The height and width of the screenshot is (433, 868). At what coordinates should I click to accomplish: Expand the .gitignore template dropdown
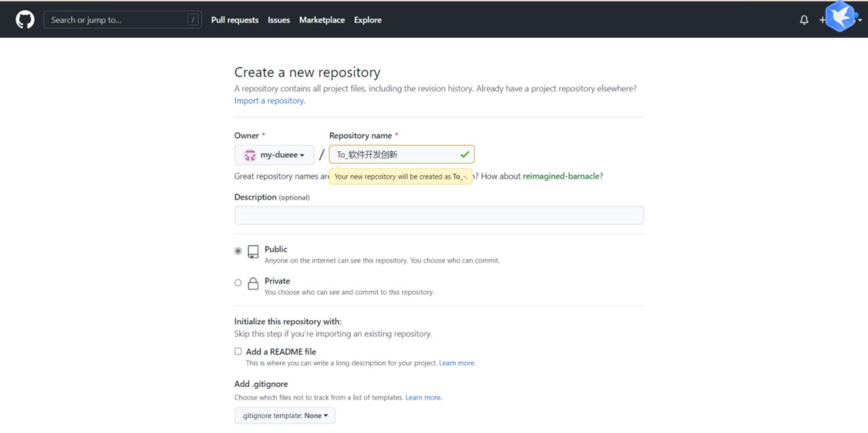[x=285, y=415]
